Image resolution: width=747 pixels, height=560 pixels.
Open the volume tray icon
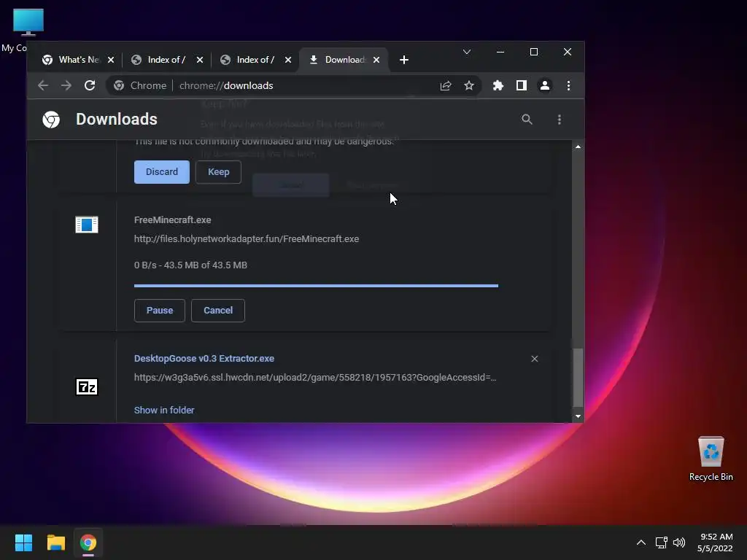pyautogui.click(x=679, y=542)
